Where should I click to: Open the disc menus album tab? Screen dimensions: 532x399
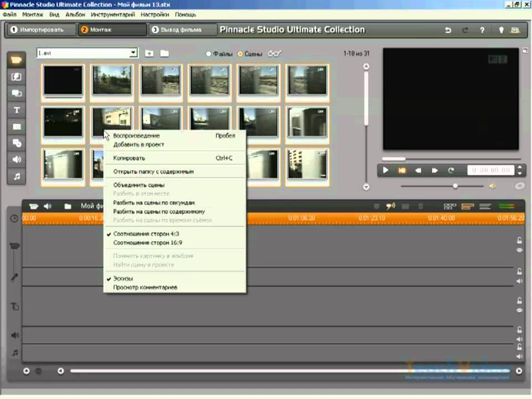coord(16,143)
